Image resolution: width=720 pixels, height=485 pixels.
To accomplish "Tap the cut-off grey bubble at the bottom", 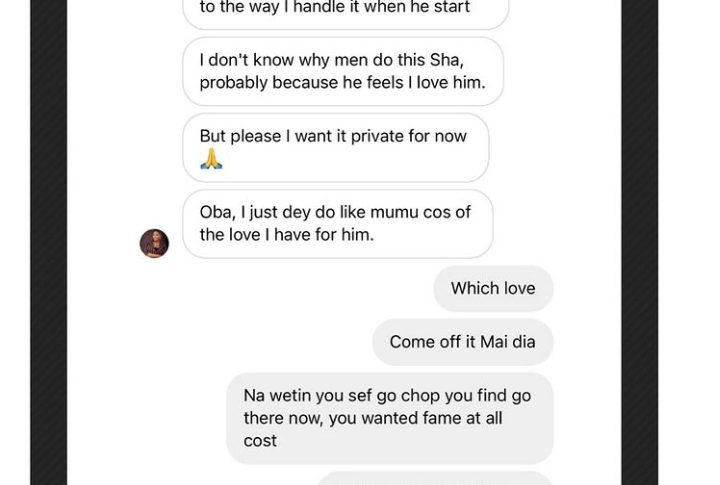I will point(435,478).
